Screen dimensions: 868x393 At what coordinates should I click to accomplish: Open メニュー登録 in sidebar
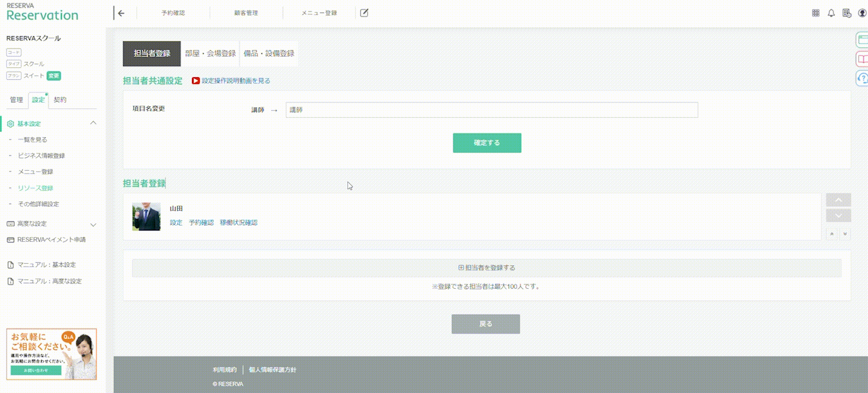point(35,172)
